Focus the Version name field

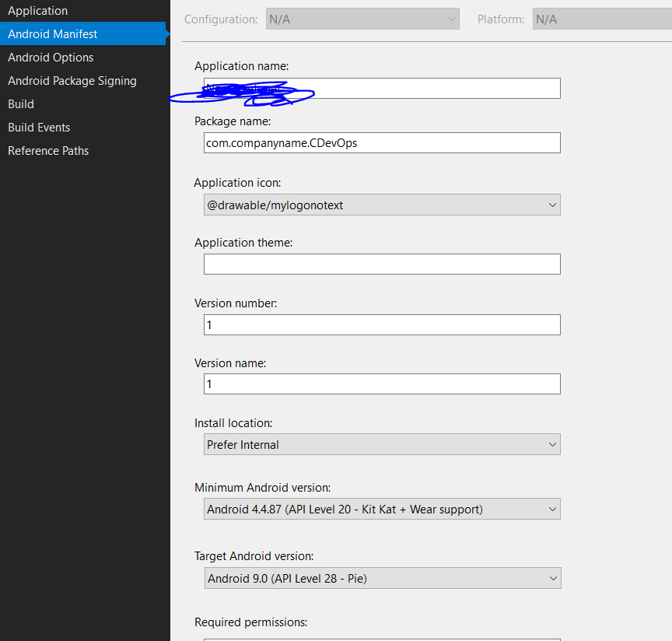pos(382,384)
